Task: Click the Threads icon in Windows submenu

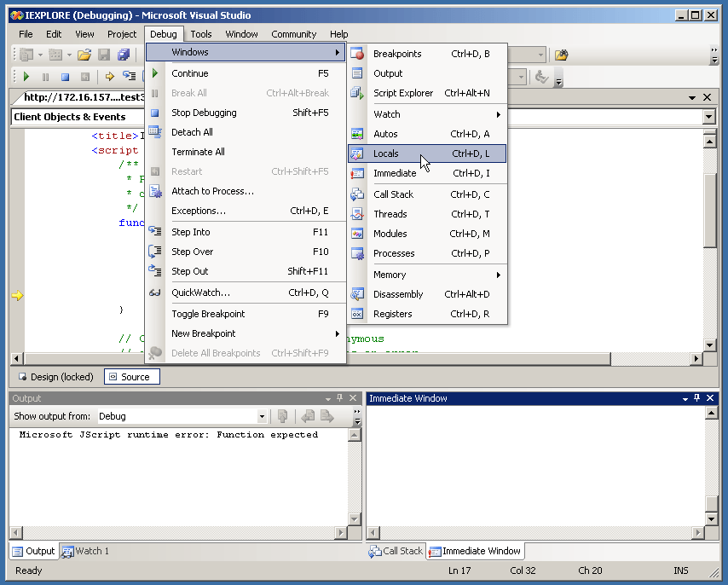Action: [357, 214]
